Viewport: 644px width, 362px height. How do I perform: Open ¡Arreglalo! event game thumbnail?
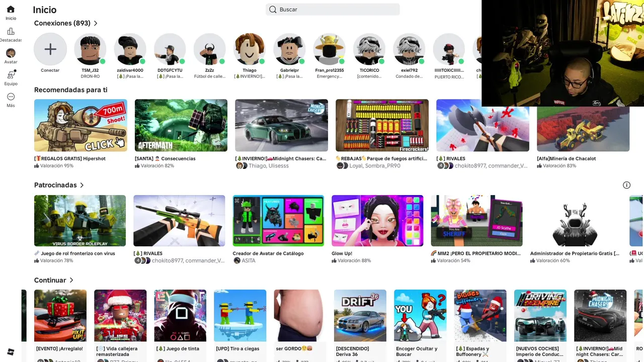(x=60, y=316)
